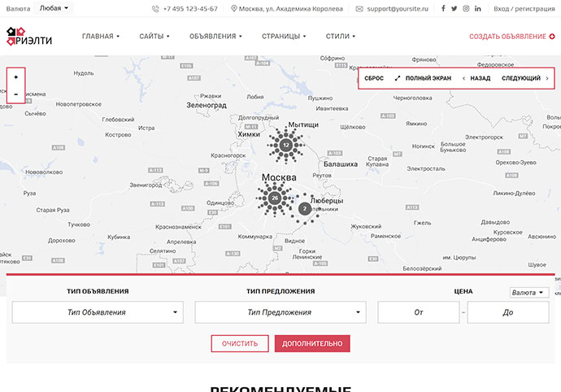Expand the Тип Объявления dropdown
Screen dimensions: 561x392
98,312
